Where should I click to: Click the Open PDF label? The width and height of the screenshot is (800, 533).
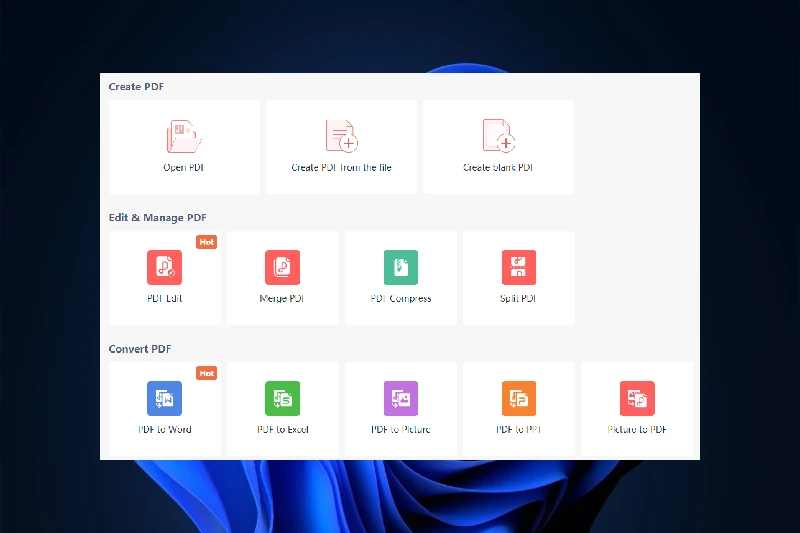[x=184, y=168]
